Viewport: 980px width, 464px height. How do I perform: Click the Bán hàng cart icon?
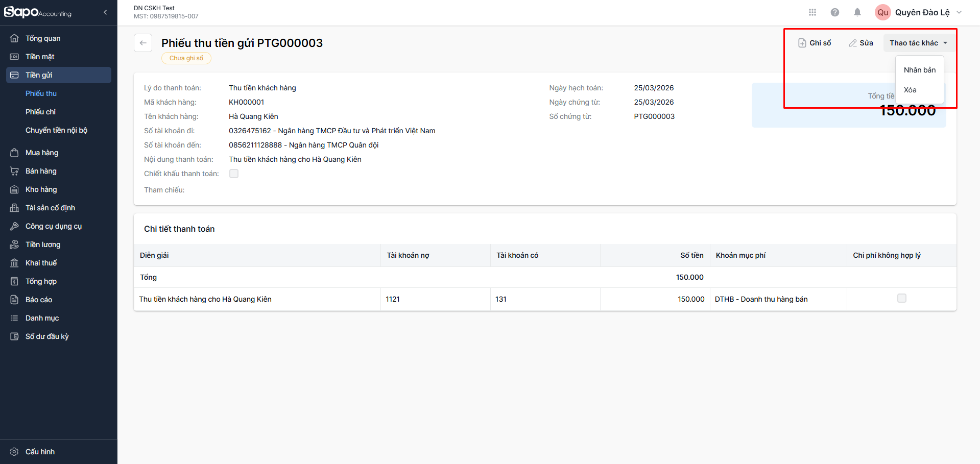click(x=14, y=171)
